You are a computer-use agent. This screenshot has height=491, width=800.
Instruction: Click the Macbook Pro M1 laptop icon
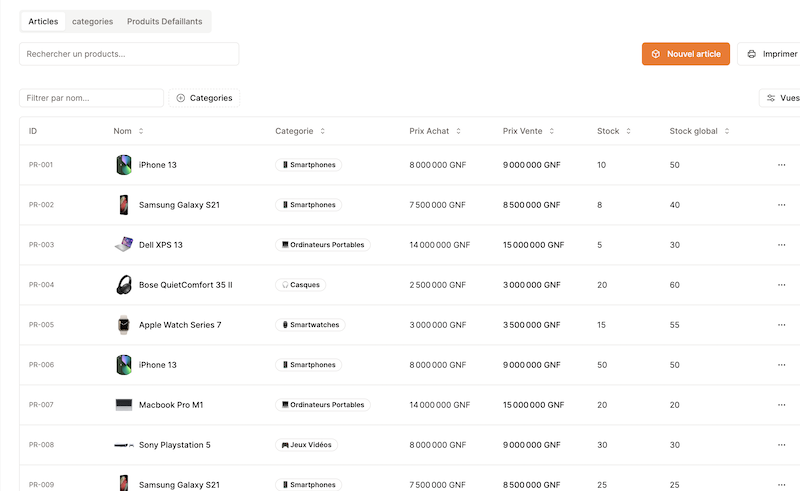tap(124, 405)
